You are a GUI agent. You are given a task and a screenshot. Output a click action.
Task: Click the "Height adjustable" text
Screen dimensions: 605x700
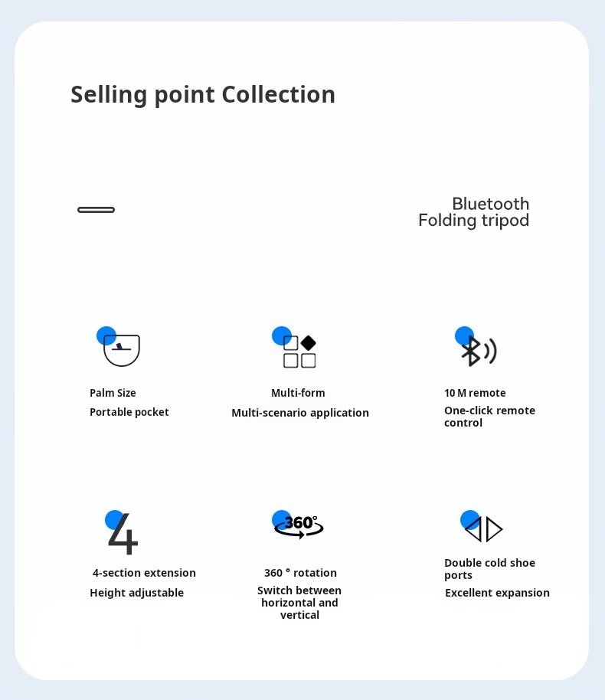click(x=137, y=593)
